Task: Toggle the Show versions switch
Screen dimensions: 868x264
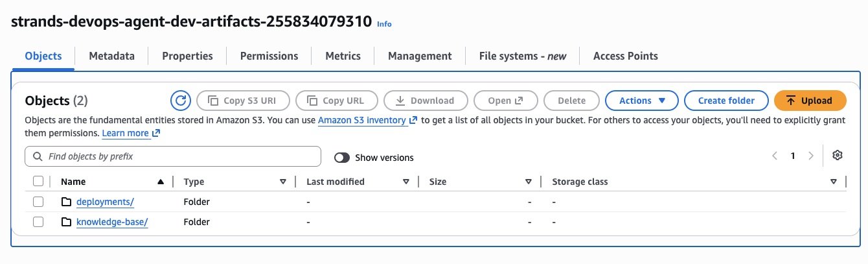Action: [342, 158]
